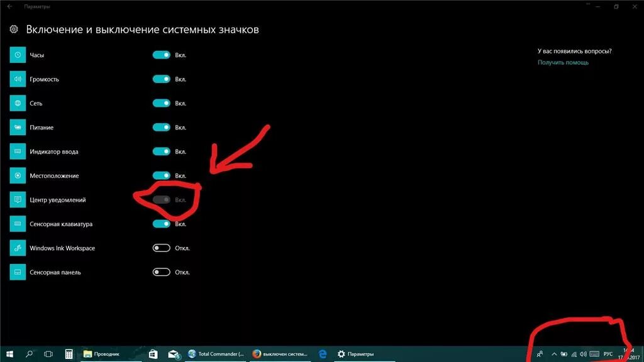Disable the Местоположение toggle

(x=162, y=176)
